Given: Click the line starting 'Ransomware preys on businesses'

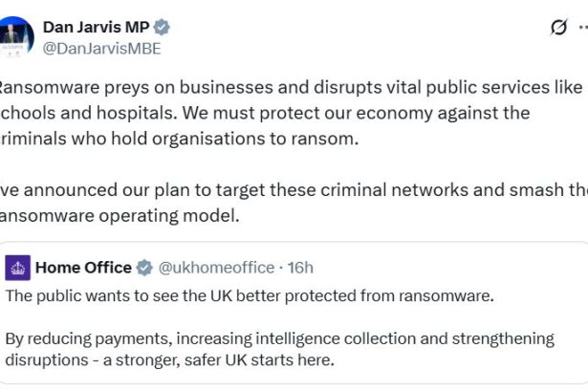Looking at the screenshot, I should point(287,87).
